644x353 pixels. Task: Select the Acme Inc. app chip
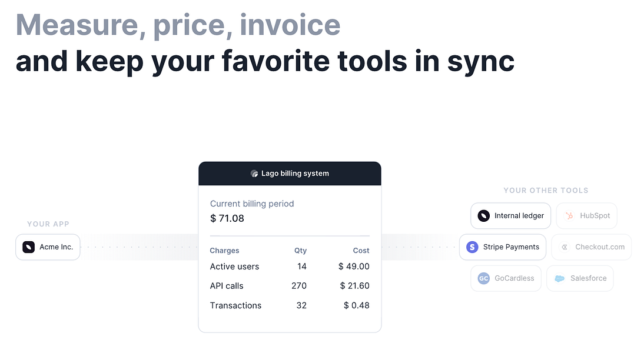point(48,247)
